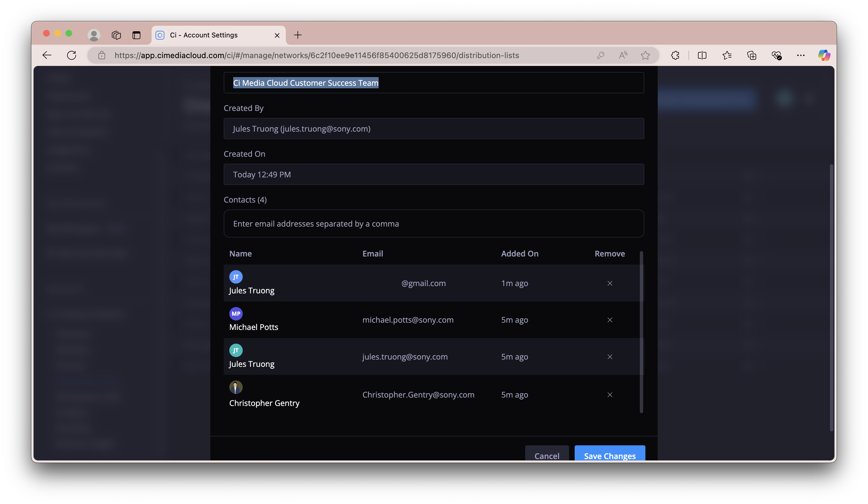Click the Added On column header

pyautogui.click(x=520, y=254)
